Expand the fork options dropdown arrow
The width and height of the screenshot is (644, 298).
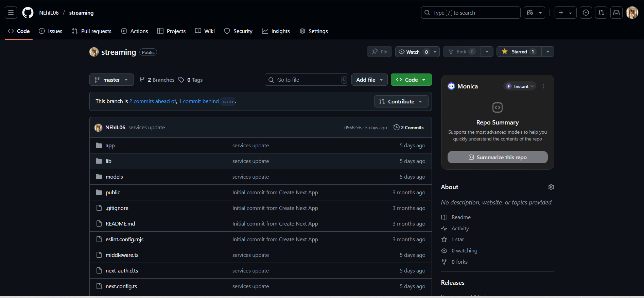pyautogui.click(x=487, y=52)
